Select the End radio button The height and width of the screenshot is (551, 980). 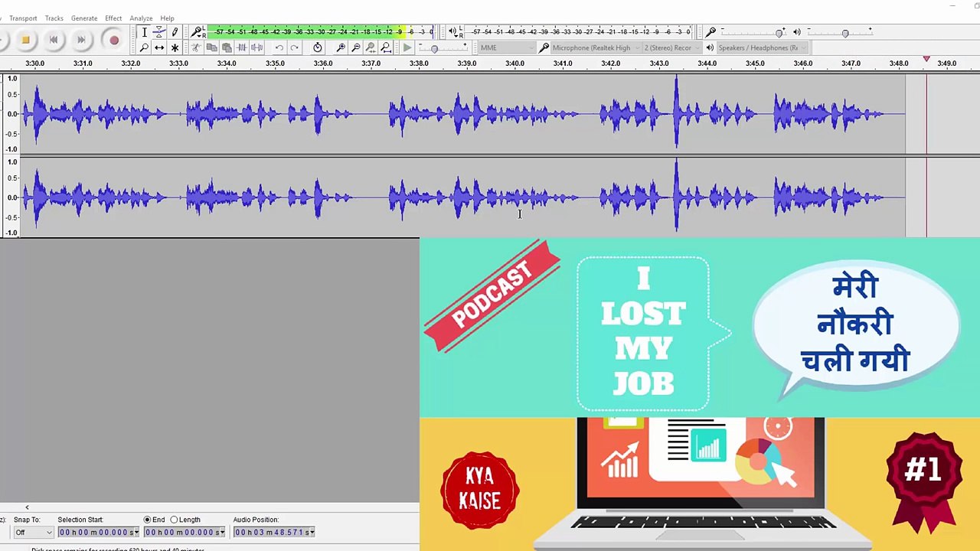[148, 520]
